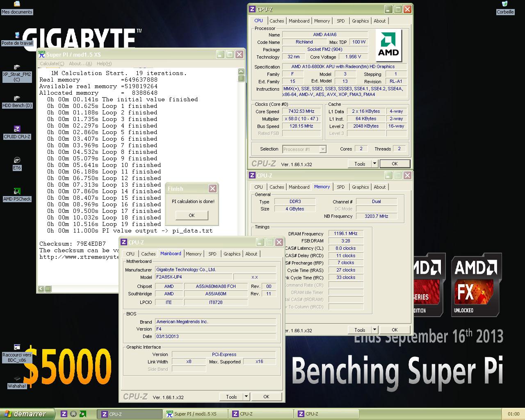Click quick launch CPU-Z icon in taskbar
The height and width of the screenshot is (420, 525).
[64, 414]
